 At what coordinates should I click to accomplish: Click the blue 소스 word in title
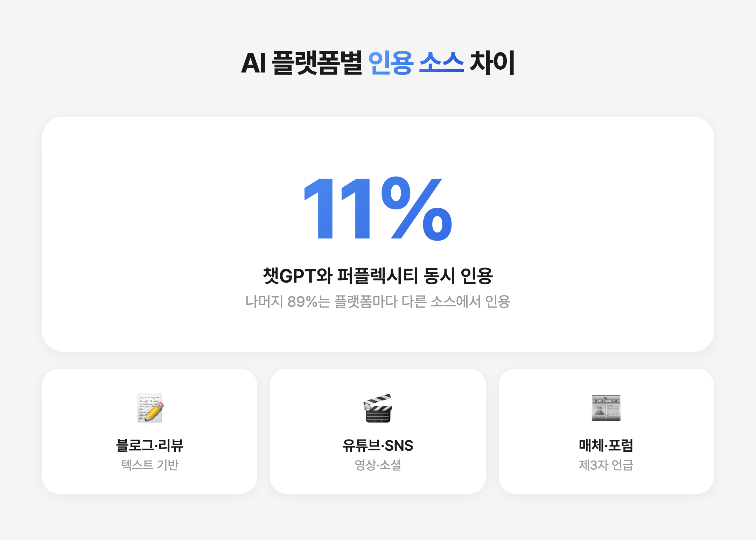pyautogui.click(x=441, y=63)
